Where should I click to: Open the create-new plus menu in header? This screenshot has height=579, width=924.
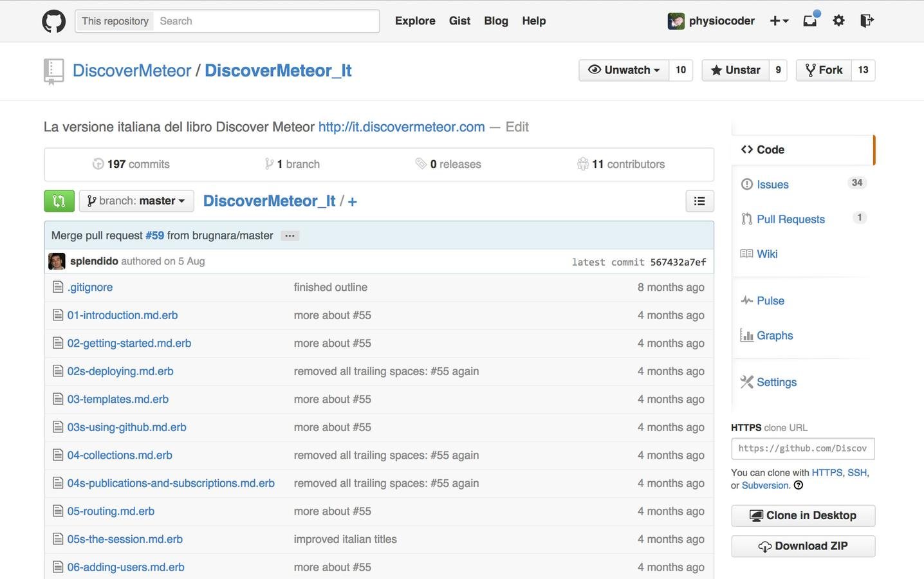[779, 21]
